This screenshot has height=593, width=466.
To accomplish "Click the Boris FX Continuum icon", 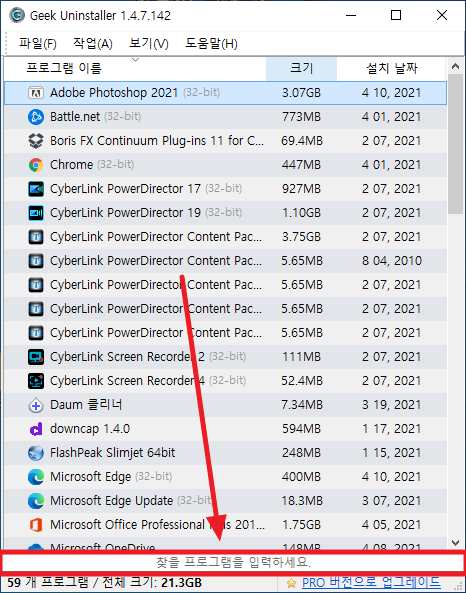I will [x=36, y=141].
